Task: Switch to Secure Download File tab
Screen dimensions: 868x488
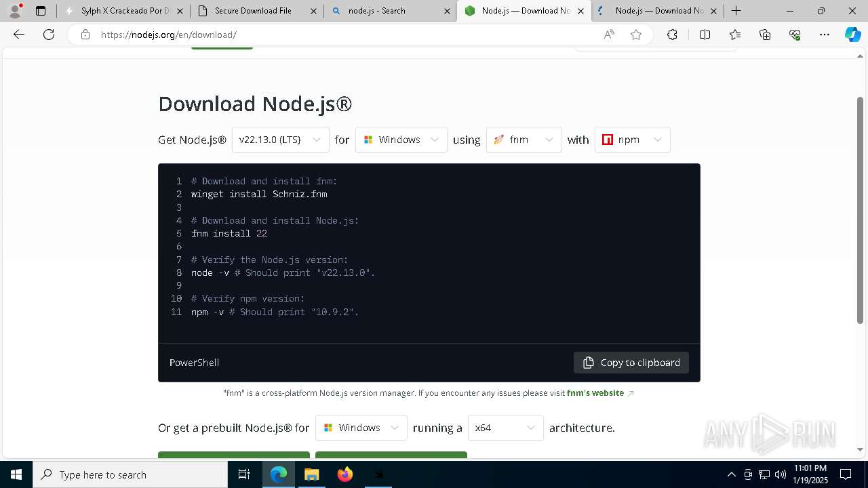Action: [256, 11]
